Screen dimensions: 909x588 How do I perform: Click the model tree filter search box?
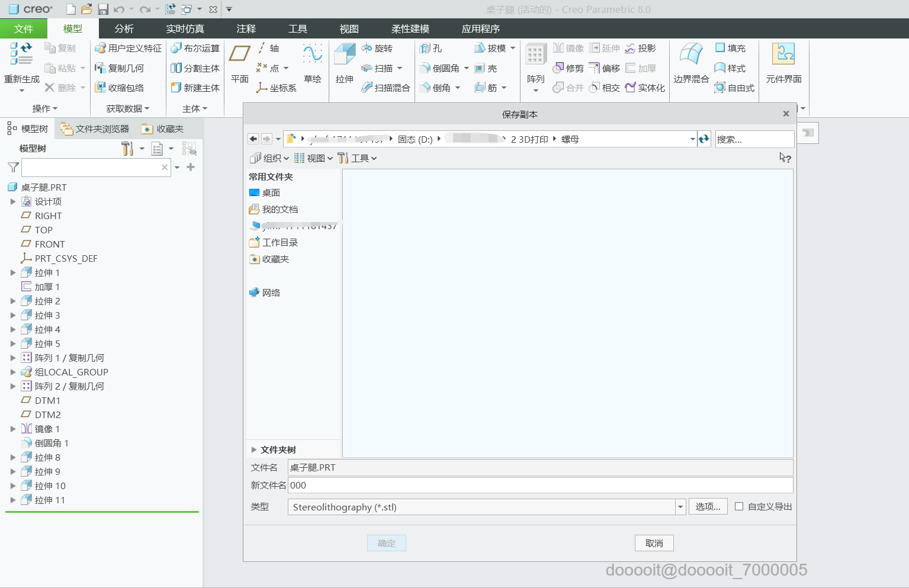click(x=97, y=168)
